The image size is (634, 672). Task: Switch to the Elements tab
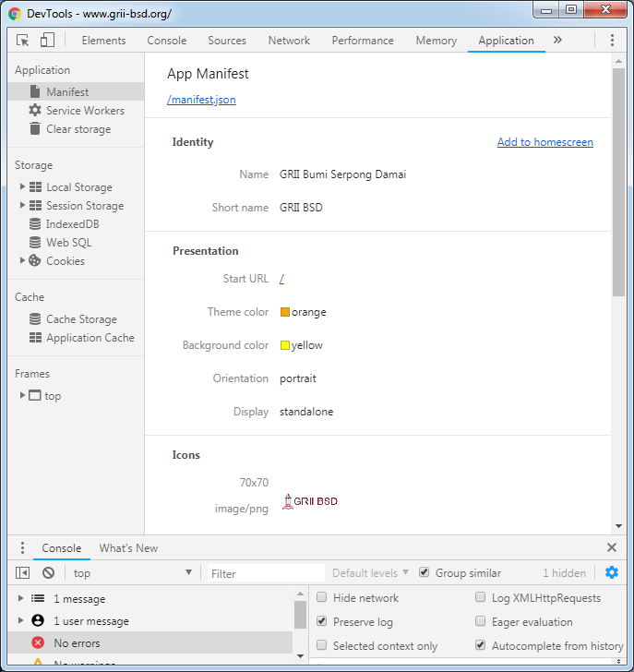pos(103,41)
